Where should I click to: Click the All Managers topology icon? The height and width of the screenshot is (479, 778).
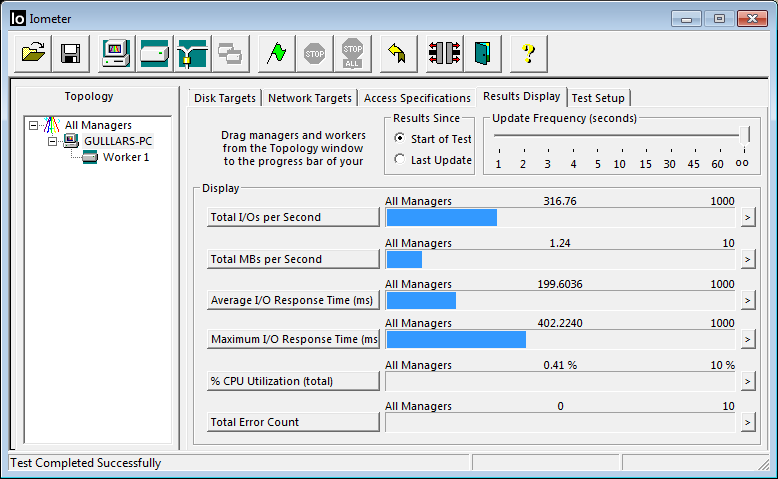(x=52, y=125)
